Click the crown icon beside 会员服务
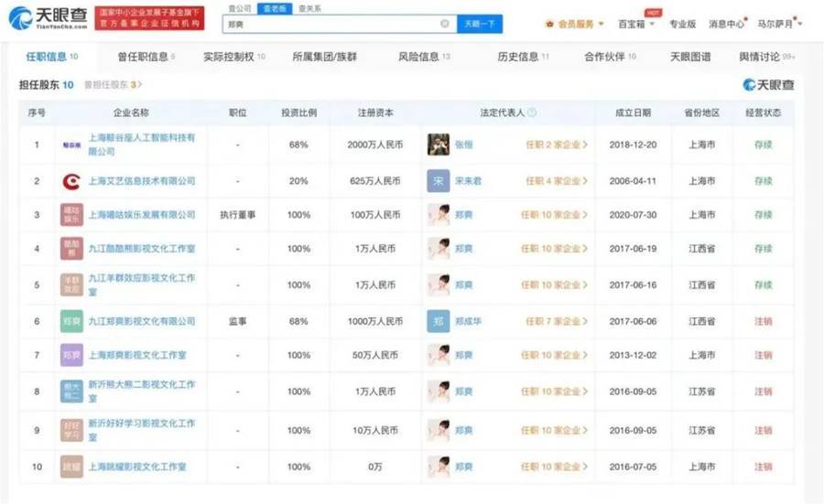 pos(549,24)
